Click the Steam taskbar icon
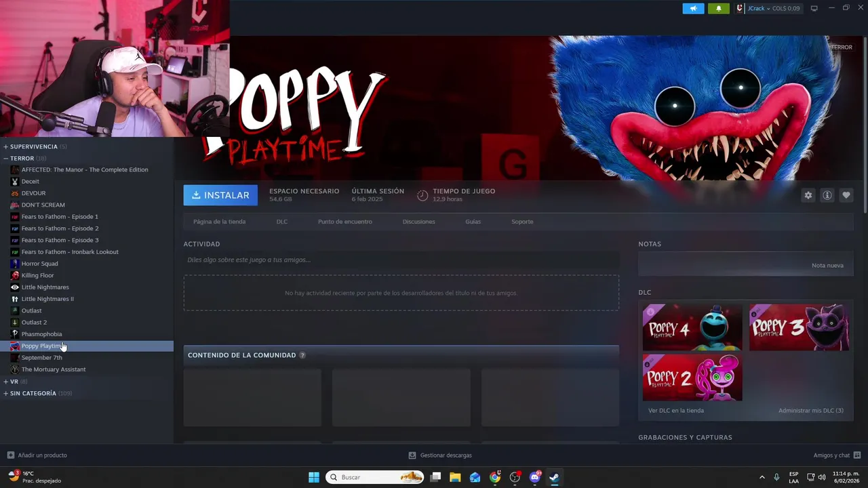The width and height of the screenshot is (868, 488). click(554, 477)
